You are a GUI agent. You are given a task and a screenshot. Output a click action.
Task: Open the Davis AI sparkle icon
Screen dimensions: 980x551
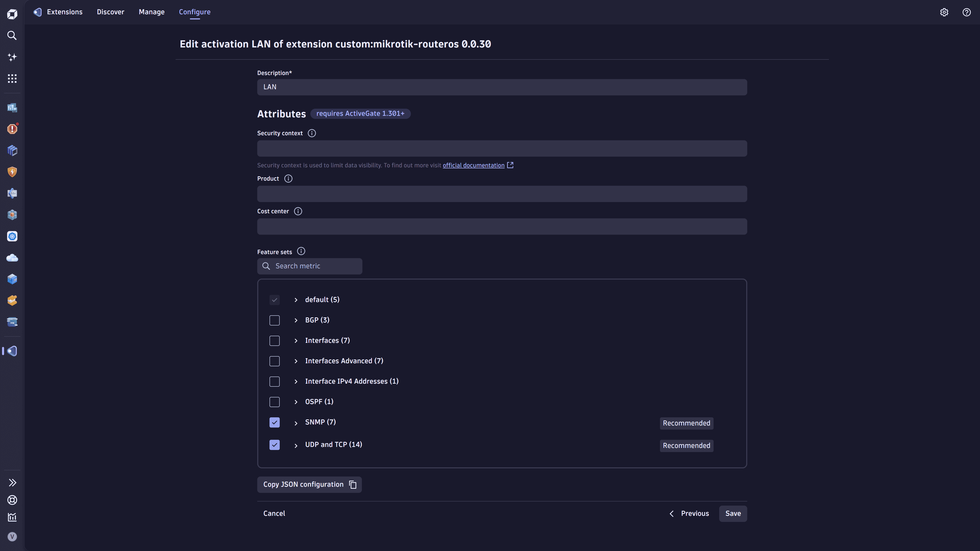pos(12,57)
